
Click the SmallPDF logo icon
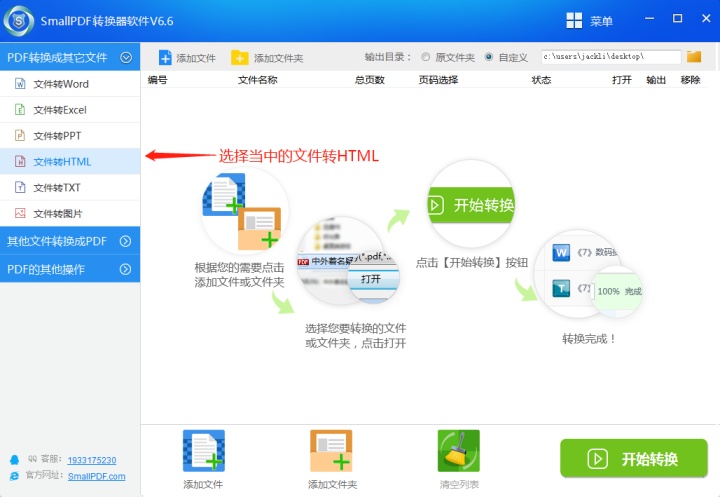(19, 21)
